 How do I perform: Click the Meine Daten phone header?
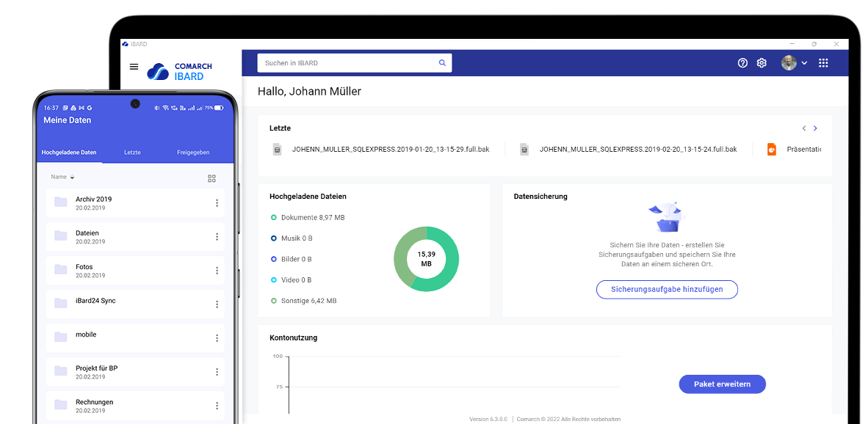coord(68,120)
